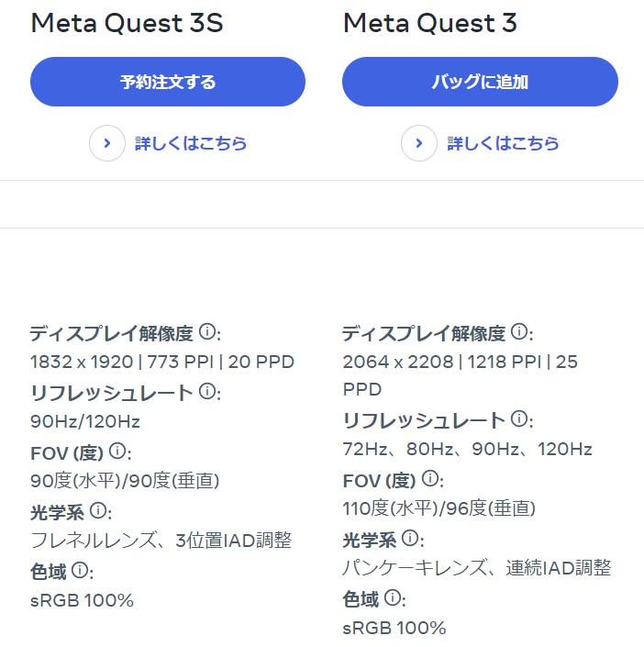Screen dimensions: 644x647
Task: Click info icon next to Quest 3S 光学系
Action: tap(97, 510)
